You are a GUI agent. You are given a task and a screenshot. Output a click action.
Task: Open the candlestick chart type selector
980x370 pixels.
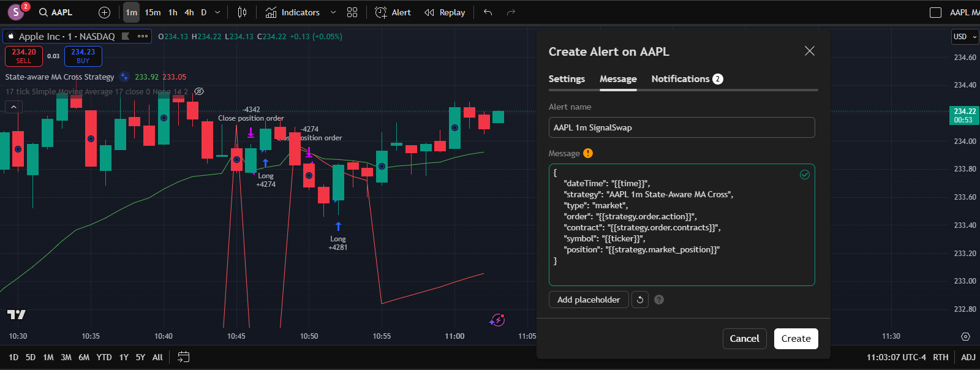pos(242,12)
